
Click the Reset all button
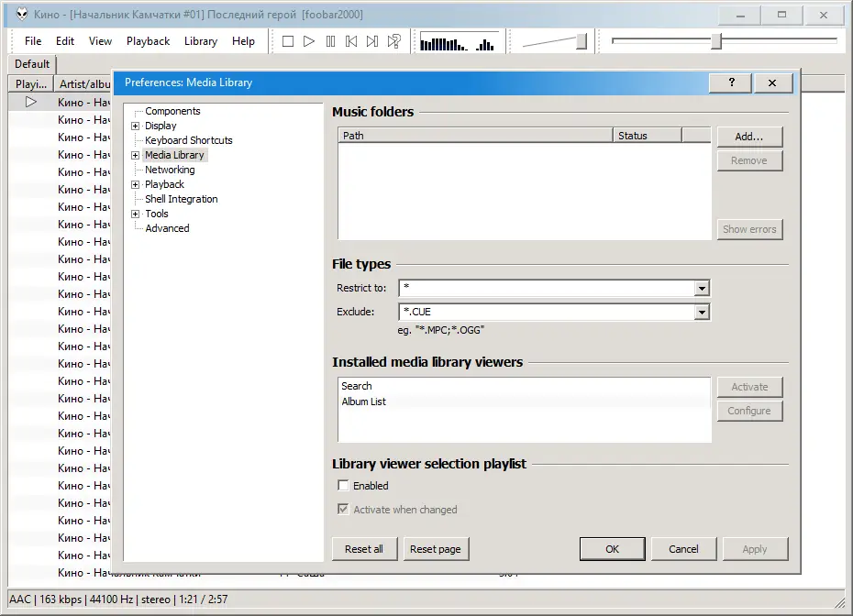coord(364,549)
